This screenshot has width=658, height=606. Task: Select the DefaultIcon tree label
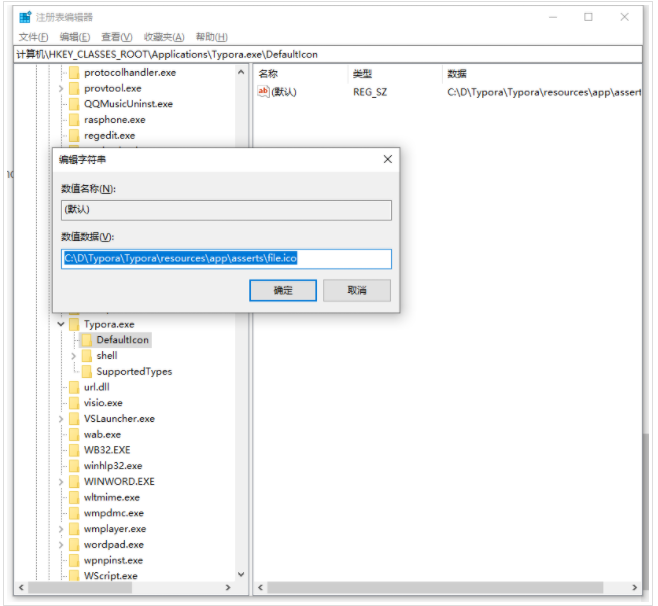pyautogui.click(x=123, y=340)
